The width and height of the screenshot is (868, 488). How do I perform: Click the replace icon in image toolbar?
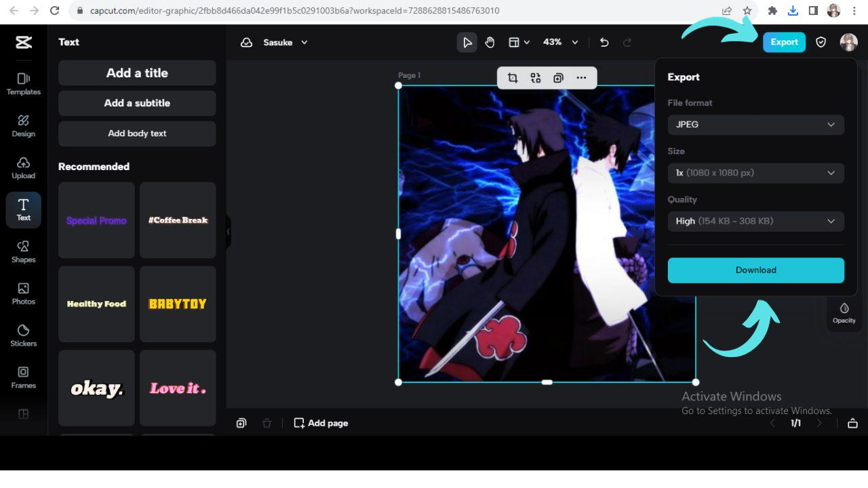pos(536,78)
